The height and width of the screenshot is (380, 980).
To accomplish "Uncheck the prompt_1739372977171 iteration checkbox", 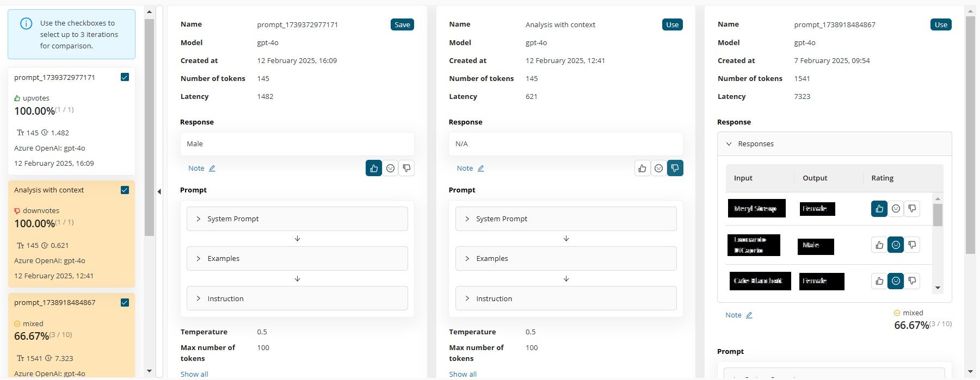I will coord(125,77).
